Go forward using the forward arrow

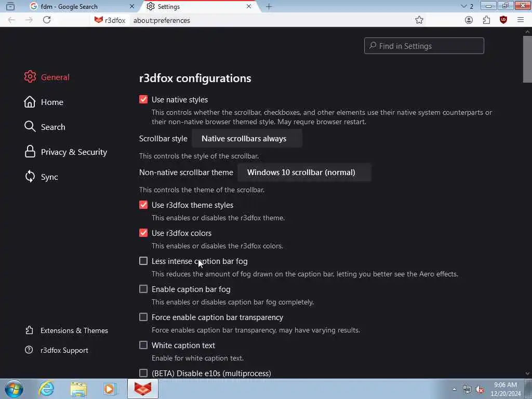click(x=29, y=20)
